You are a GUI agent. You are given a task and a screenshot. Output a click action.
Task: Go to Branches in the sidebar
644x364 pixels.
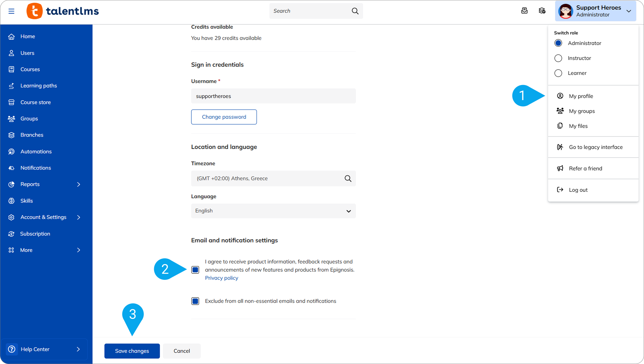click(32, 135)
